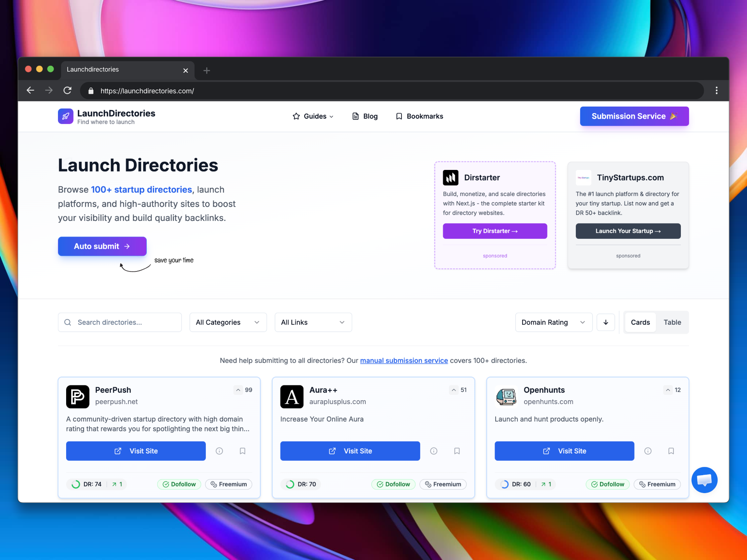Upvote PeerPush with the 99 arrow

click(238, 390)
